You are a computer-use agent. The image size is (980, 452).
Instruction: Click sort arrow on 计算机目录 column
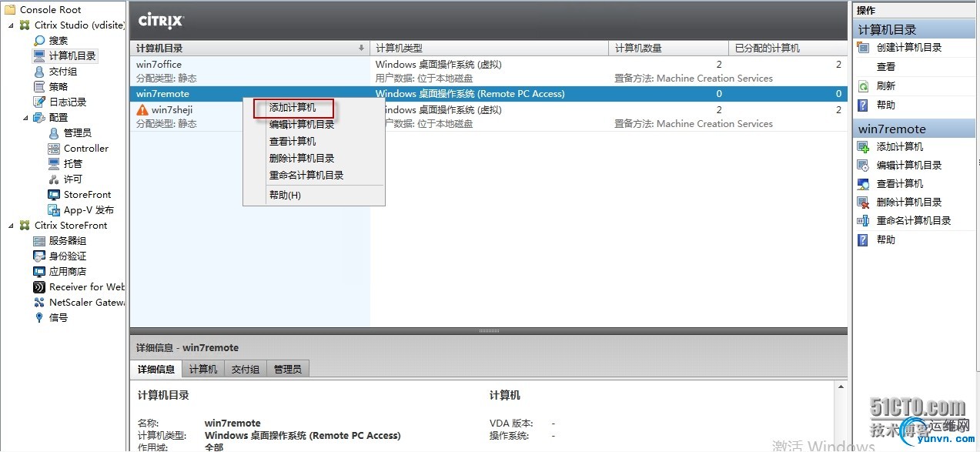click(x=362, y=48)
